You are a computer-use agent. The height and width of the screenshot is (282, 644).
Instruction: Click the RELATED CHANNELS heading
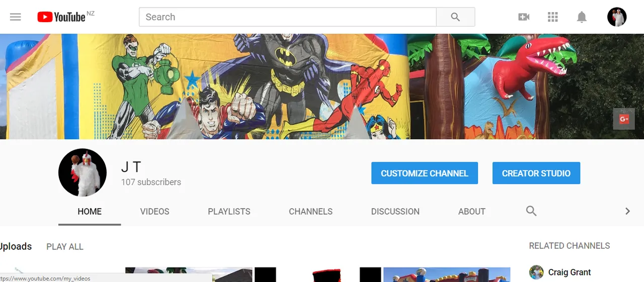coord(570,246)
